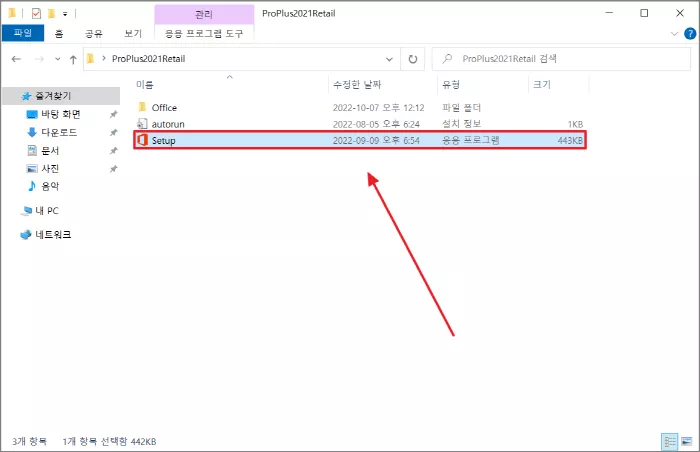The height and width of the screenshot is (452, 700).
Task: Go up one folder level
Action: point(73,59)
